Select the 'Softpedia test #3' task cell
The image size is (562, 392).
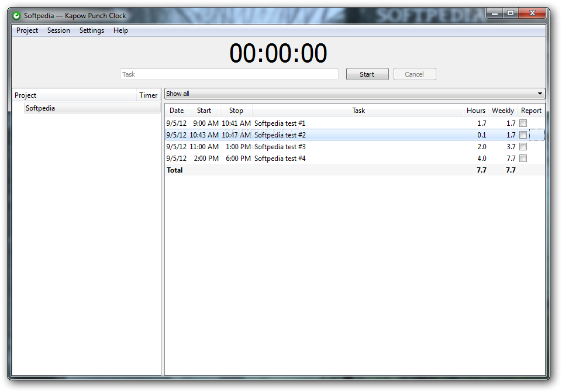point(358,147)
